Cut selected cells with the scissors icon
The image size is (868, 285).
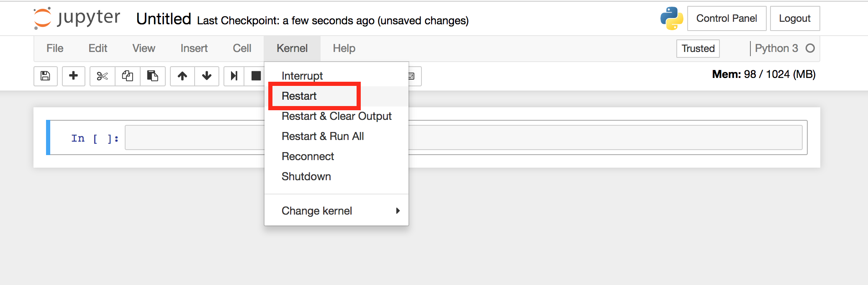[x=102, y=76]
